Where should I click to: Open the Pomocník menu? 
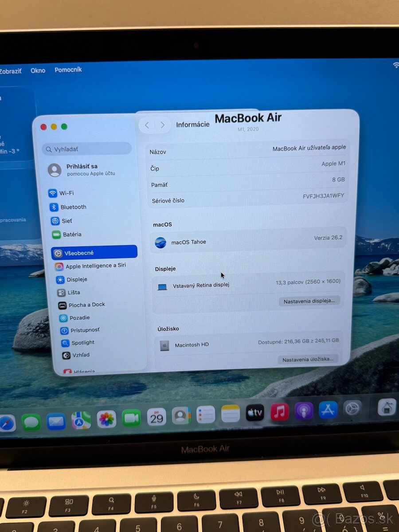[68, 70]
